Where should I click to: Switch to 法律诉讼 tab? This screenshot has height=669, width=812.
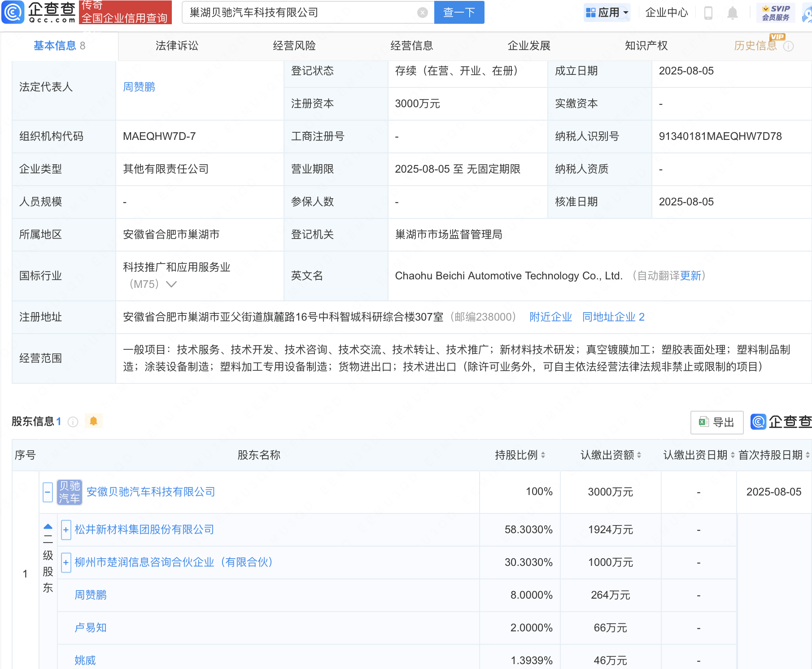(x=177, y=46)
